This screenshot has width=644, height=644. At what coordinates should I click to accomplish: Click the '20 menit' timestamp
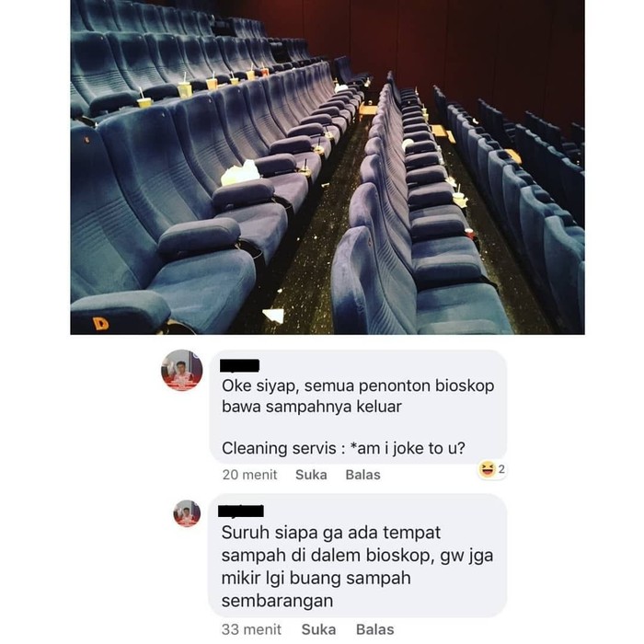pyautogui.click(x=249, y=475)
